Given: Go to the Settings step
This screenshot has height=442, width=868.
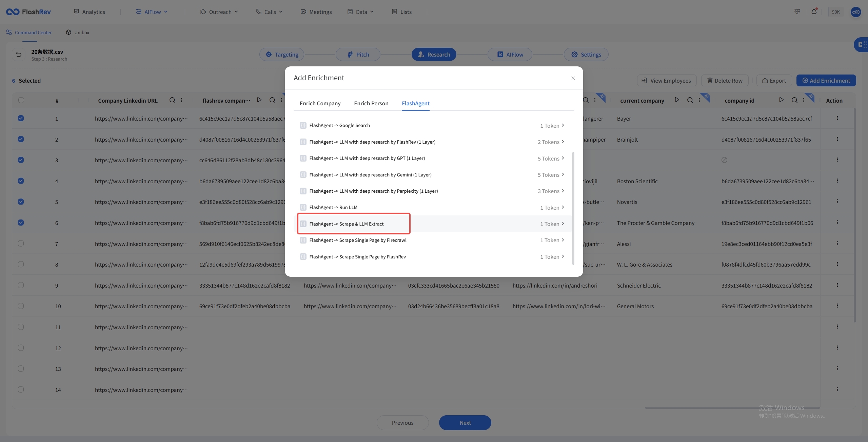Looking at the screenshot, I should [x=586, y=55].
